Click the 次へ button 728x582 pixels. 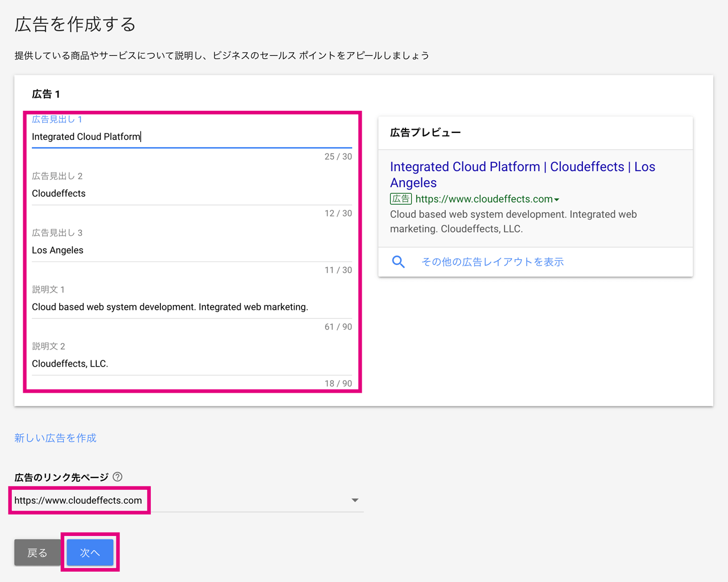90,552
